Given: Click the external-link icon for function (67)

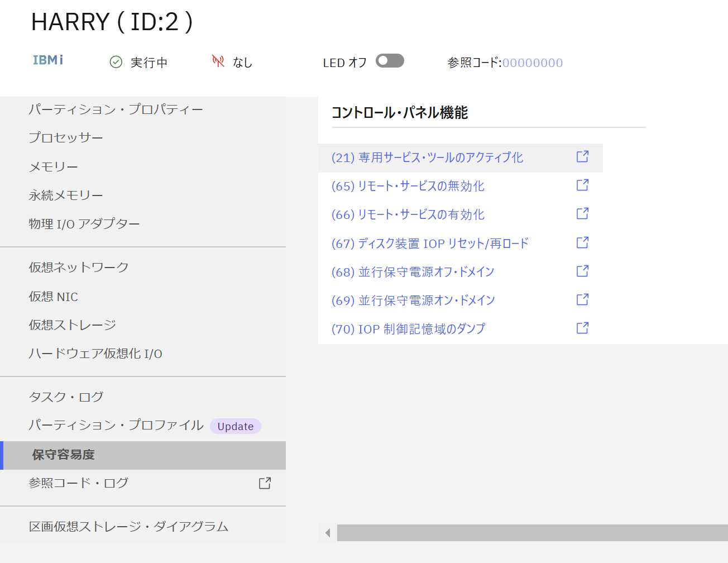Looking at the screenshot, I should tap(582, 243).
